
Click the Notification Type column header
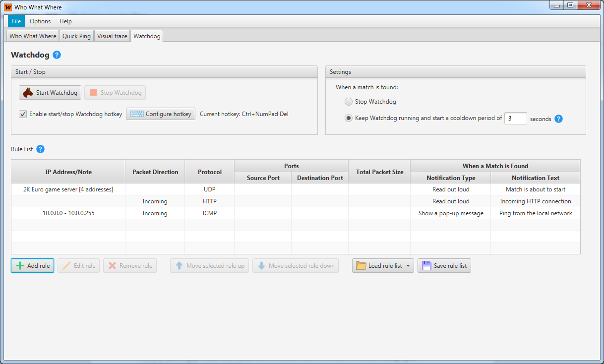pyautogui.click(x=451, y=178)
